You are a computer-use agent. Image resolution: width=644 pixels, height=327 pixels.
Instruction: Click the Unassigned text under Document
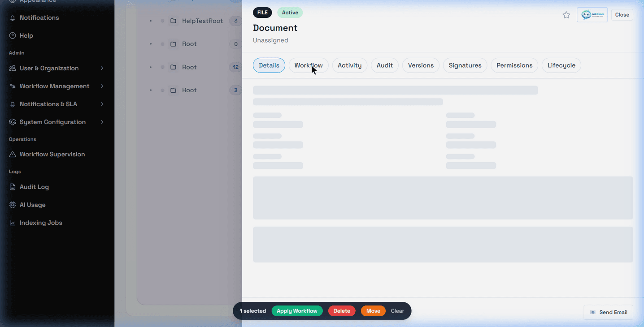tap(270, 40)
